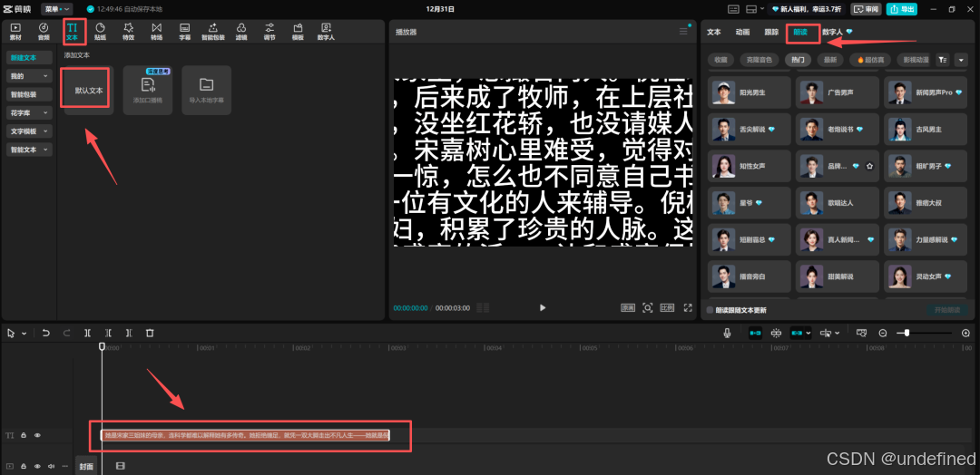Click the microphone record icon
The width and height of the screenshot is (980, 475).
pos(728,334)
